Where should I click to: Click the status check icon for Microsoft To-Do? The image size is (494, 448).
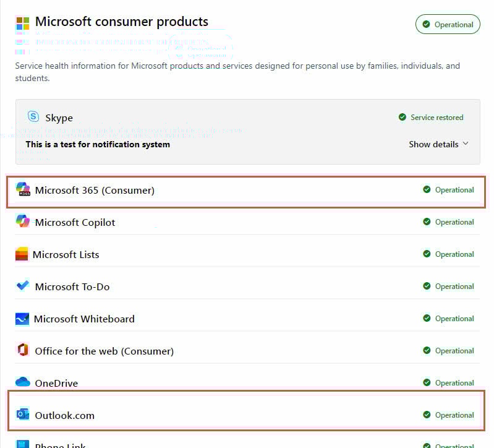point(427,286)
